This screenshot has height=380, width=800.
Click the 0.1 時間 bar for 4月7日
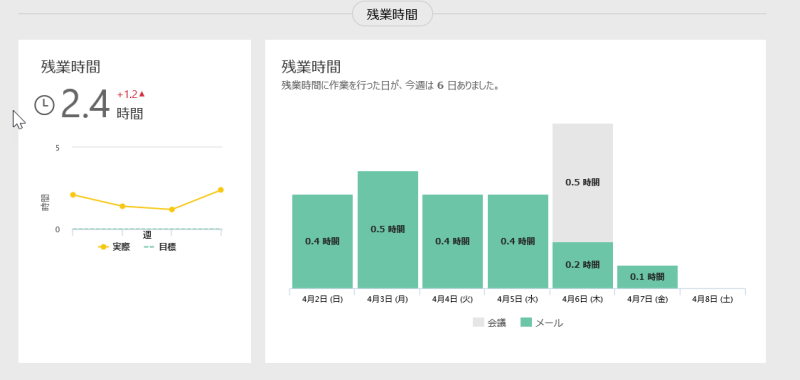point(647,277)
